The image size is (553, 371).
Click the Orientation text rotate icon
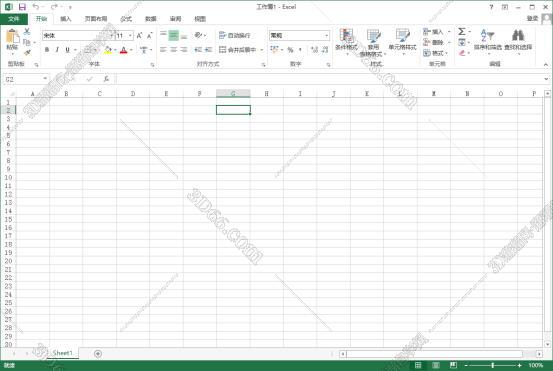[199, 35]
